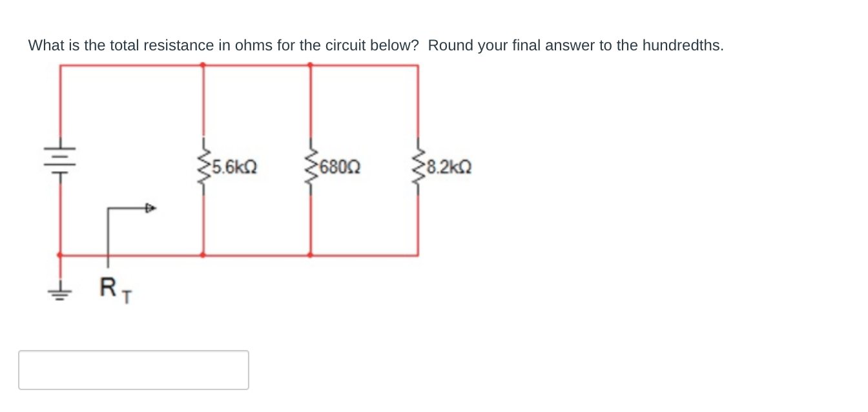Click the top-left corner of the red wire
This screenshot has width=868, height=412.
tap(60, 65)
